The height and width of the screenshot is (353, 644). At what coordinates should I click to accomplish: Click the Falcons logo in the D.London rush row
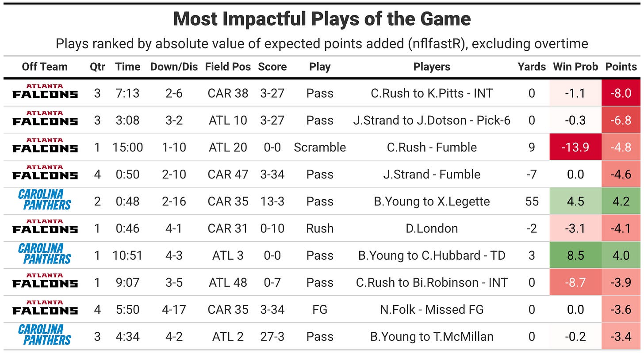pyautogui.click(x=45, y=227)
